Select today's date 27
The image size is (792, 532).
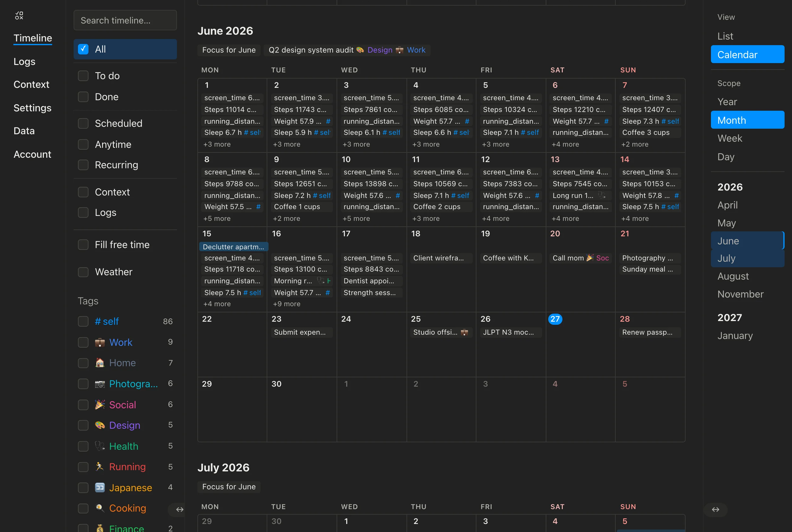pyautogui.click(x=555, y=319)
